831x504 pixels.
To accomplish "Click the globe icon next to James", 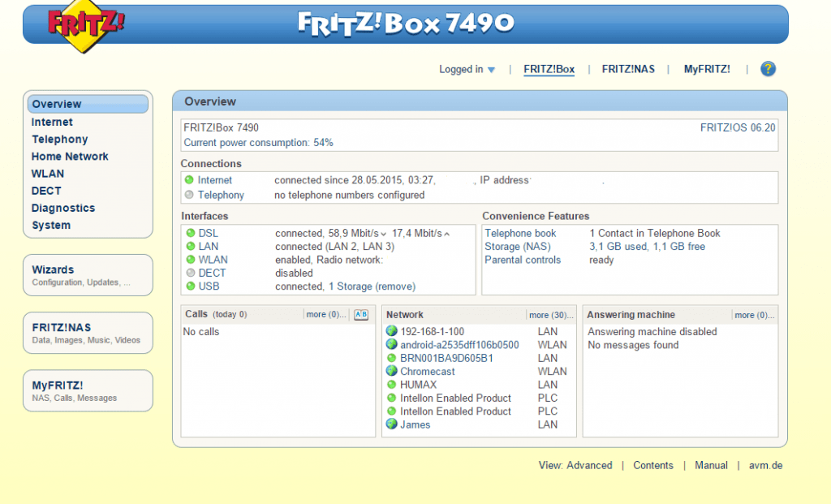I will coord(392,424).
